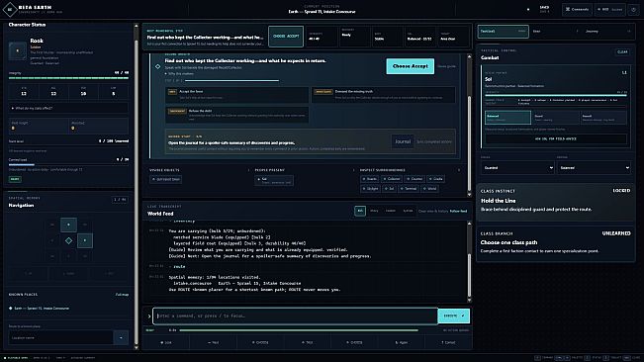Inspect the World surroundings chip
The height and width of the screenshot is (362, 644).
coord(429,189)
